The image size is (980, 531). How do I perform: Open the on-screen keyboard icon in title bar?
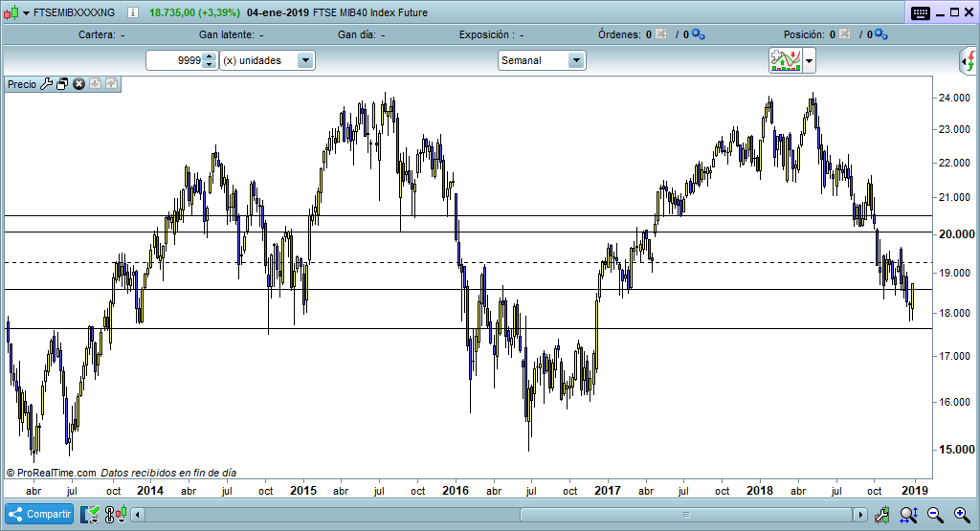[x=920, y=13]
